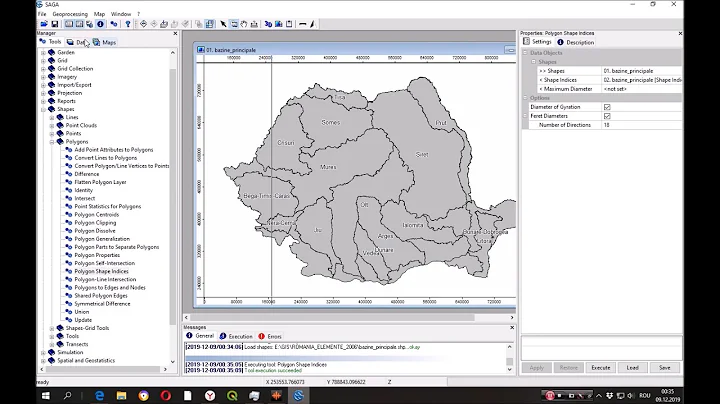Select the Measure distance tool
This screenshot has height=404, width=720.
(x=254, y=24)
